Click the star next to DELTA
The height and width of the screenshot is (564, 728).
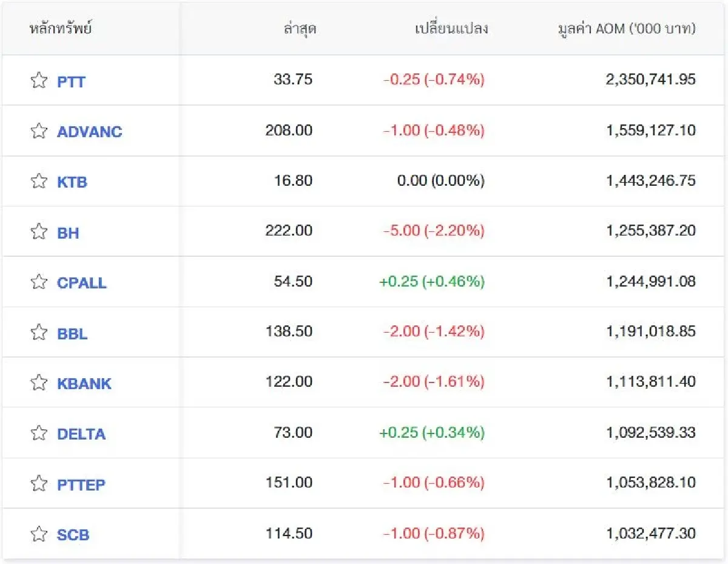pyautogui.click(x=39, y=433)
